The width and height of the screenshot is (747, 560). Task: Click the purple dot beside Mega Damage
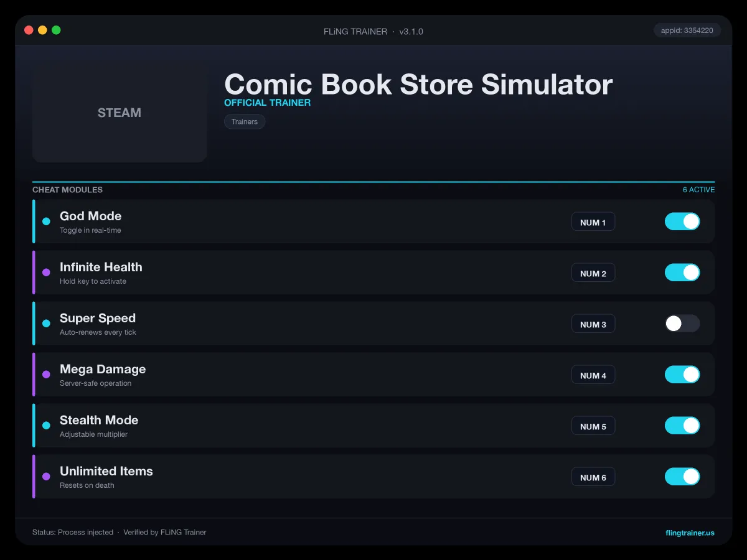tap(46, 375)
